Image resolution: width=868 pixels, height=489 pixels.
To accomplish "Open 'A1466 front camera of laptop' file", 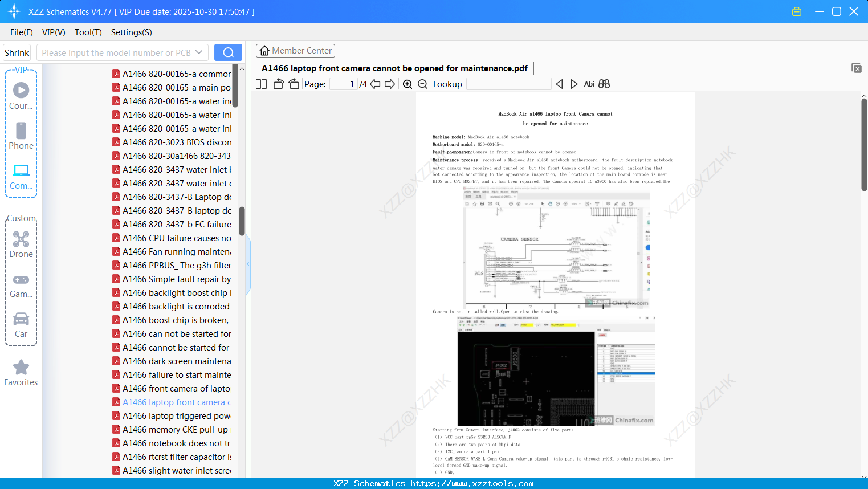I will point(172,389).
